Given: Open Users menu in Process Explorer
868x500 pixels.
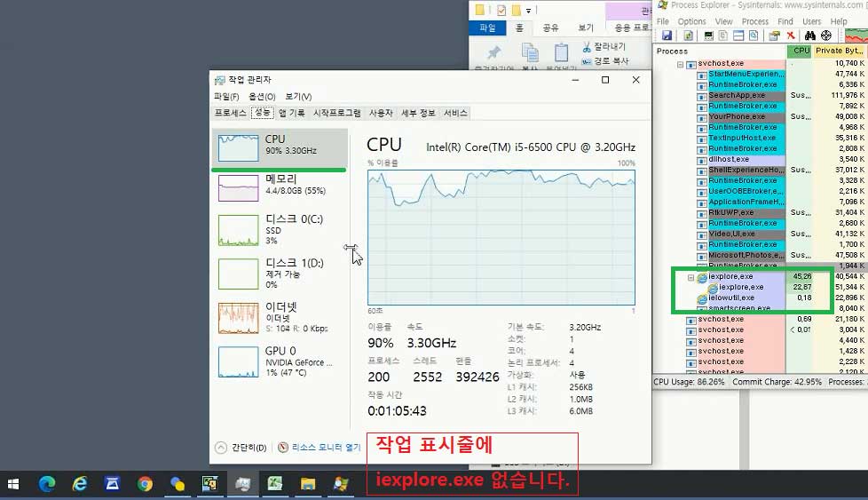Looking at the screenshot, I should [x=811, y=21].
